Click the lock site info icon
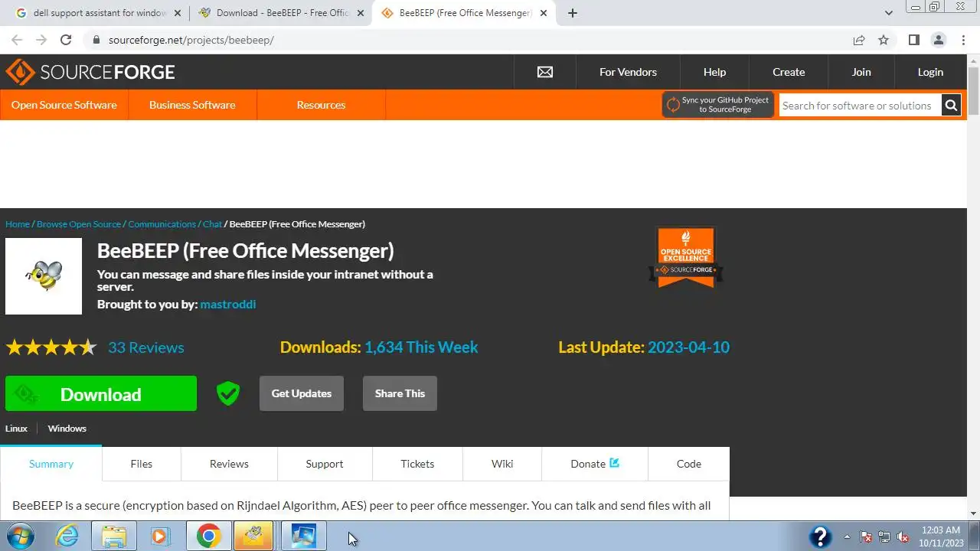Viewport: 980px width, 551px height. [x=96, y=40]
